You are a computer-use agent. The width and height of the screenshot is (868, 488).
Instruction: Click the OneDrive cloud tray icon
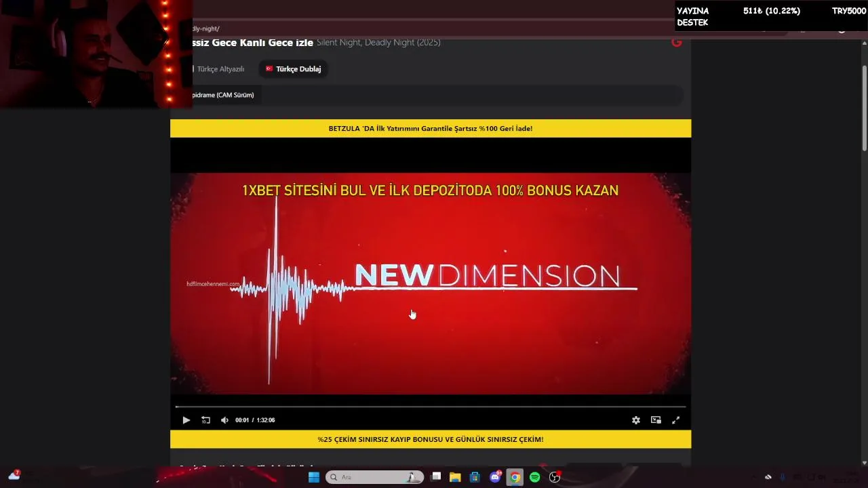click(x=768, y=477)
